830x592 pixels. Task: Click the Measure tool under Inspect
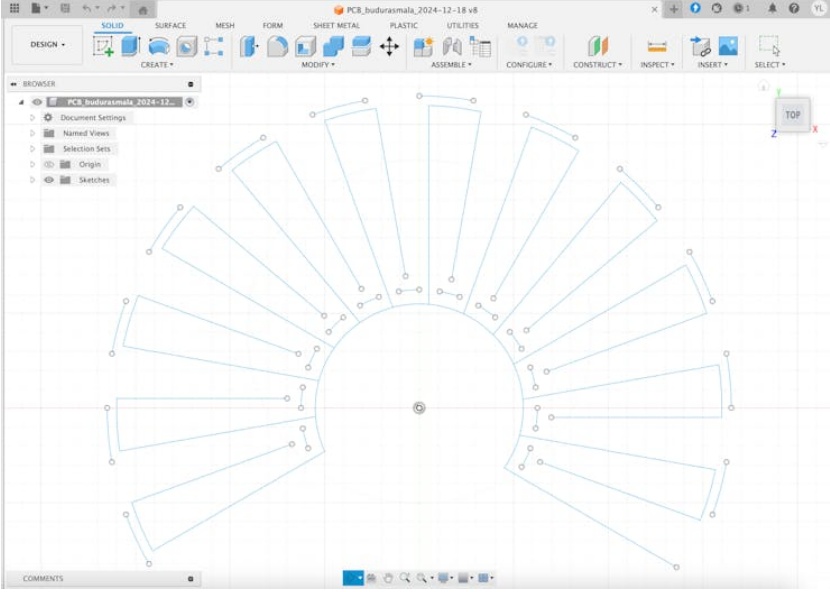pos(657,46)
